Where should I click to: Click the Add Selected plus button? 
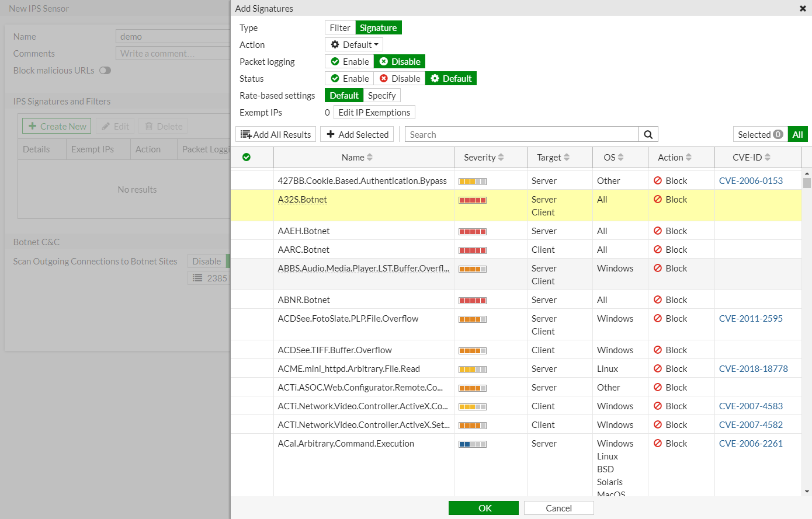point(357,134)
